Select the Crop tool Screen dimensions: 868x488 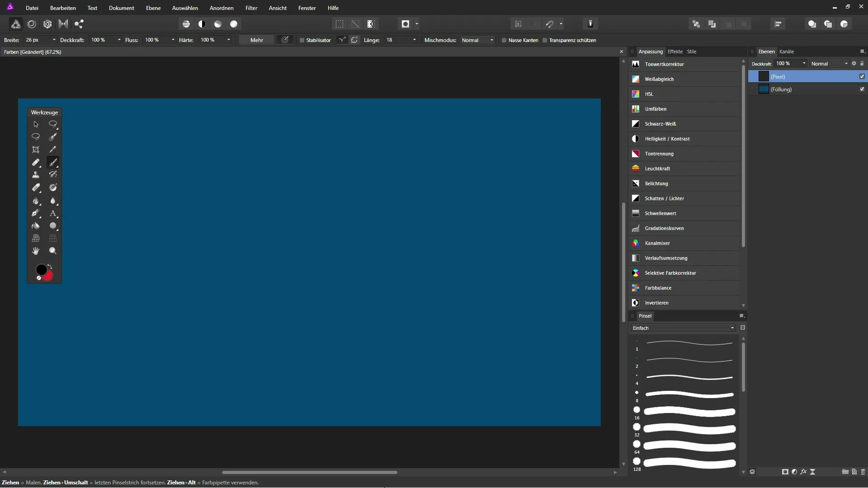pyautogui.click(x=36, y=150)
